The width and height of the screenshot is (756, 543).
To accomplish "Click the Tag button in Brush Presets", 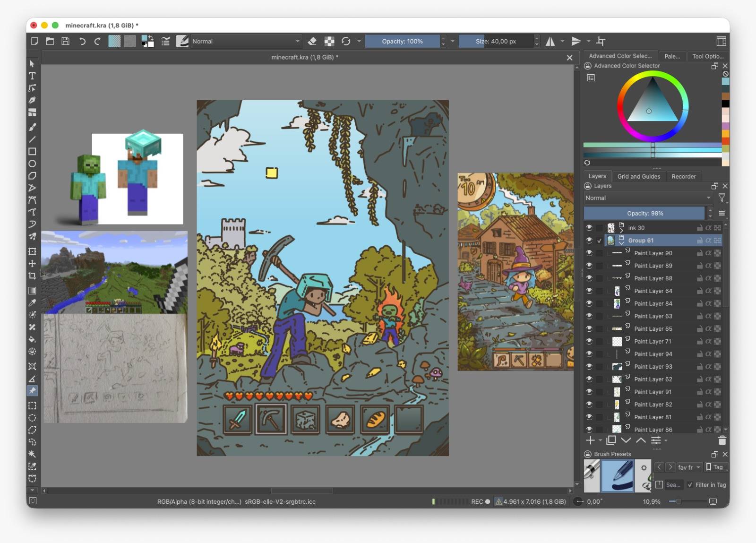I will (x=714, y=467).
